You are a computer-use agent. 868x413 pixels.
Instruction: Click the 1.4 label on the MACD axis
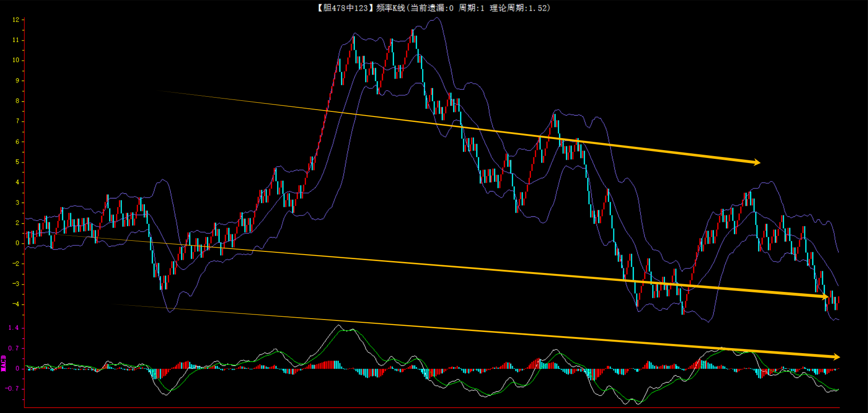click(14, 328)
